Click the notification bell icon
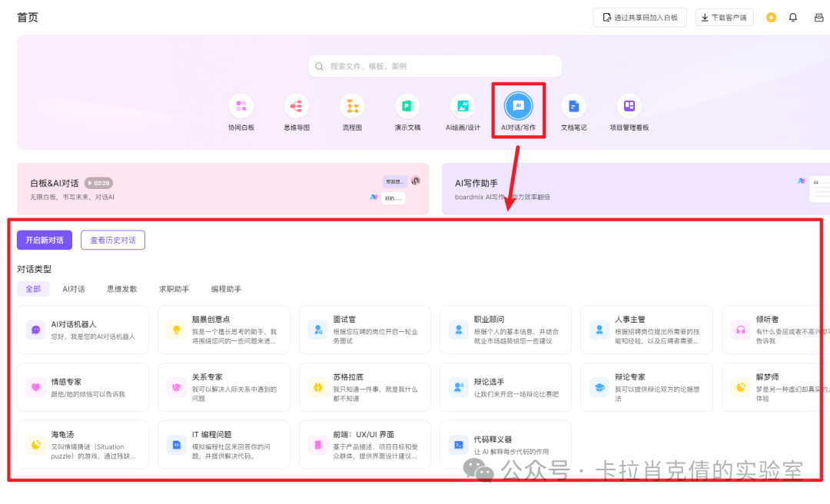Viewport: 830px width, 504px height. pos(793,18)
